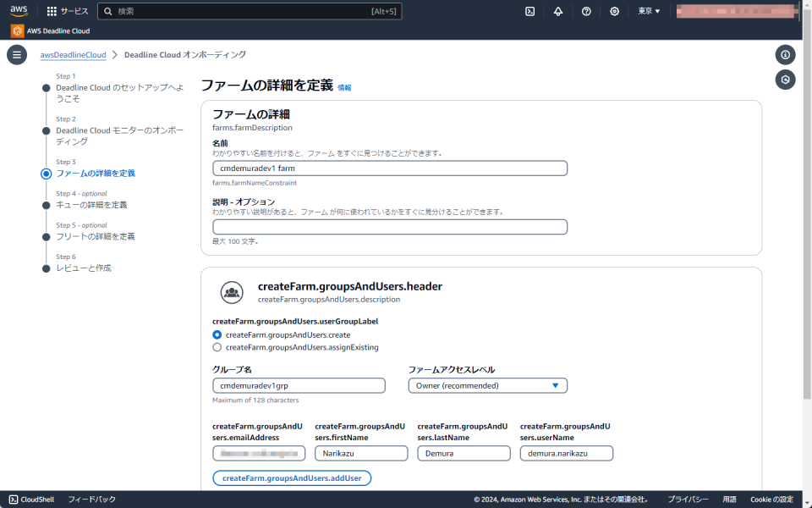812x508 pixels.
Task: Click the userName field demura.narikazu
Action: tap(567, 453)
